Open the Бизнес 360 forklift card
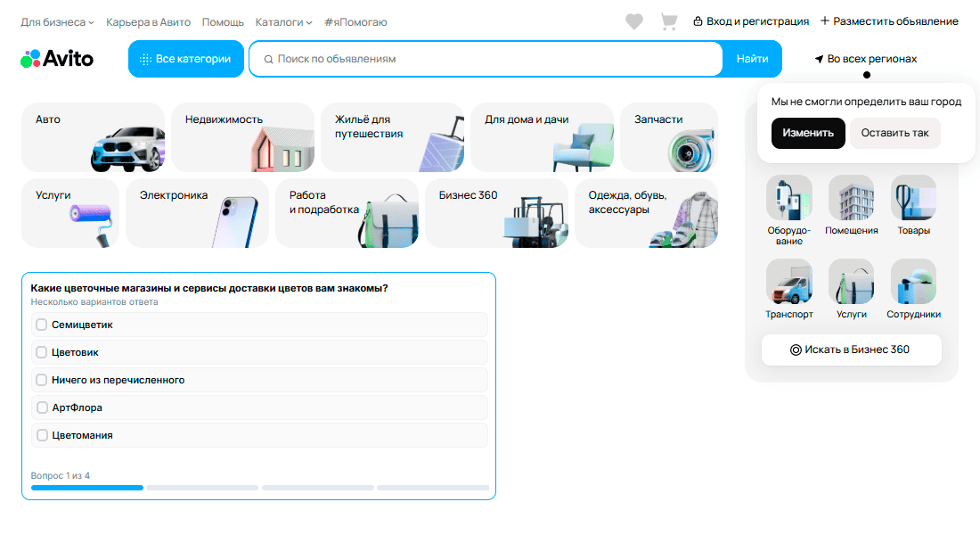 (x=496, y=213)
